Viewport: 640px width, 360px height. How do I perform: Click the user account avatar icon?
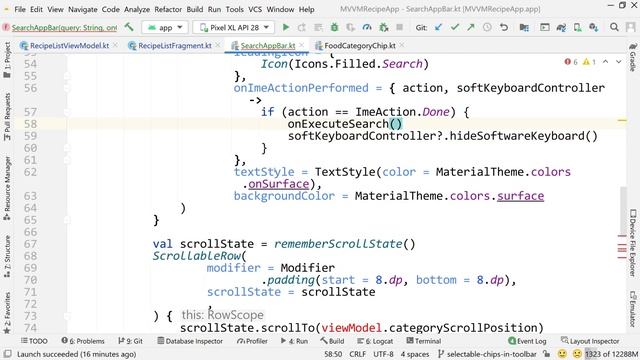click(x=630, y=27)
